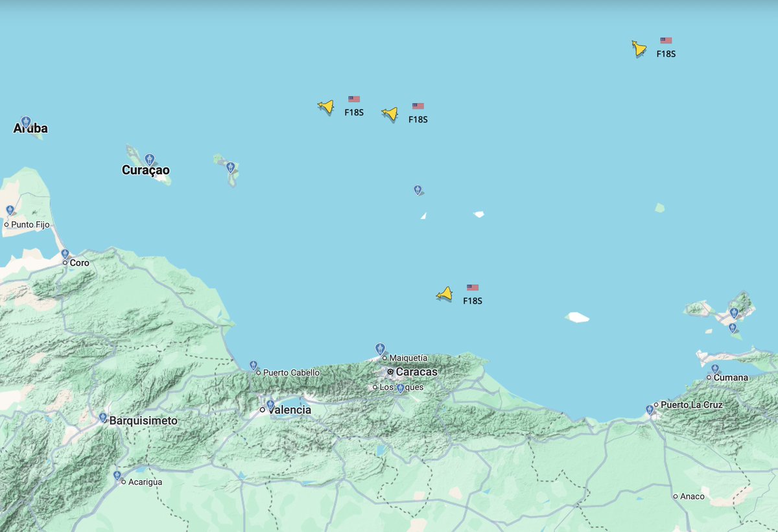Click the Valencia city label

click(x=290, y=410)
